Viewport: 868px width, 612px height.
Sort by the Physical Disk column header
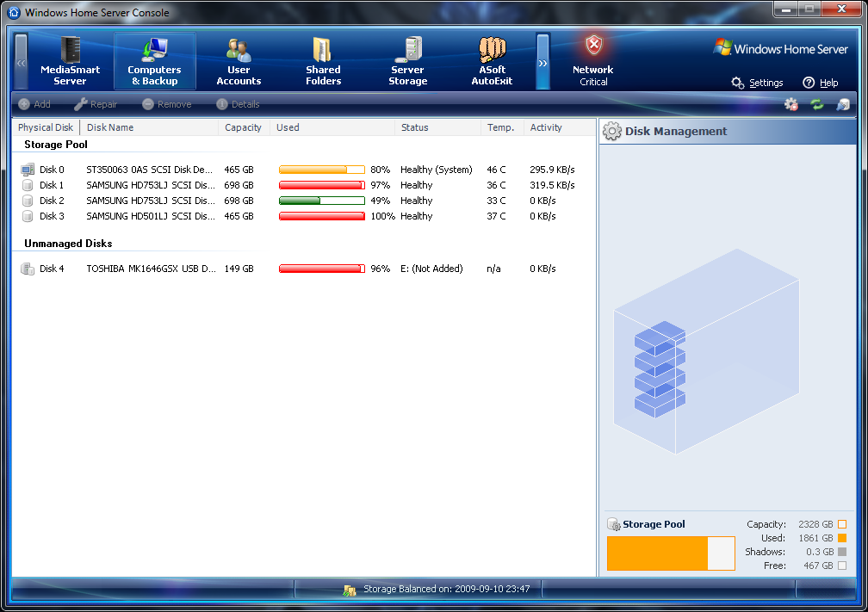click(46, 127)
